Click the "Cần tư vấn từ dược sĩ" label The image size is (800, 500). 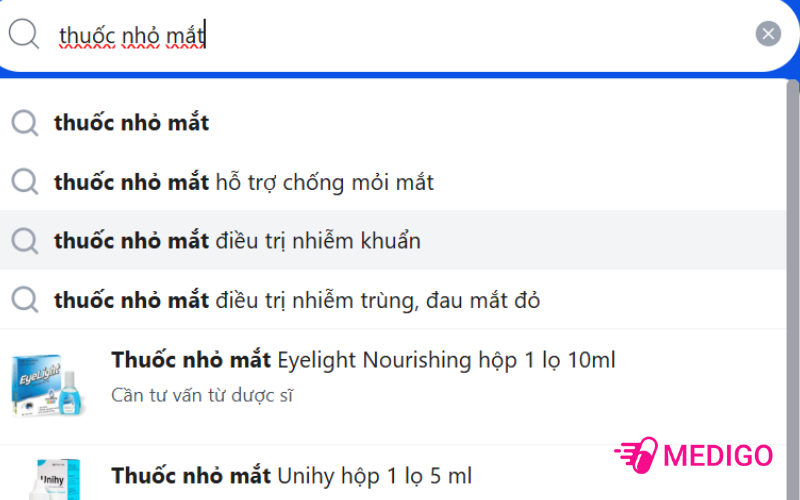202,395
